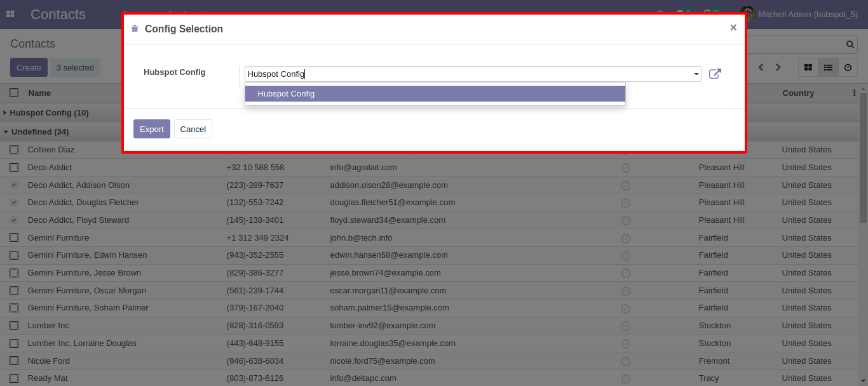
Task: Click activity clock icon for Floyd Steward
Action: pyautogui.click(x=625, y=221)
